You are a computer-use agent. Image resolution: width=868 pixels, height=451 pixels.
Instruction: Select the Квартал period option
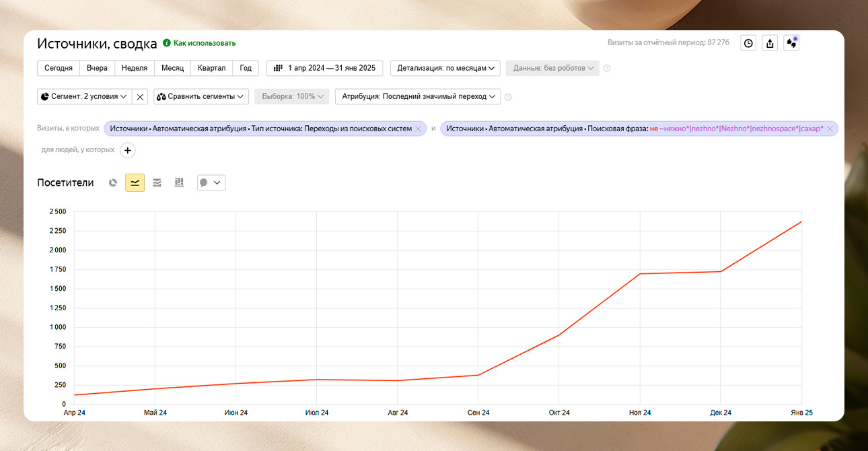pos(212,68)
